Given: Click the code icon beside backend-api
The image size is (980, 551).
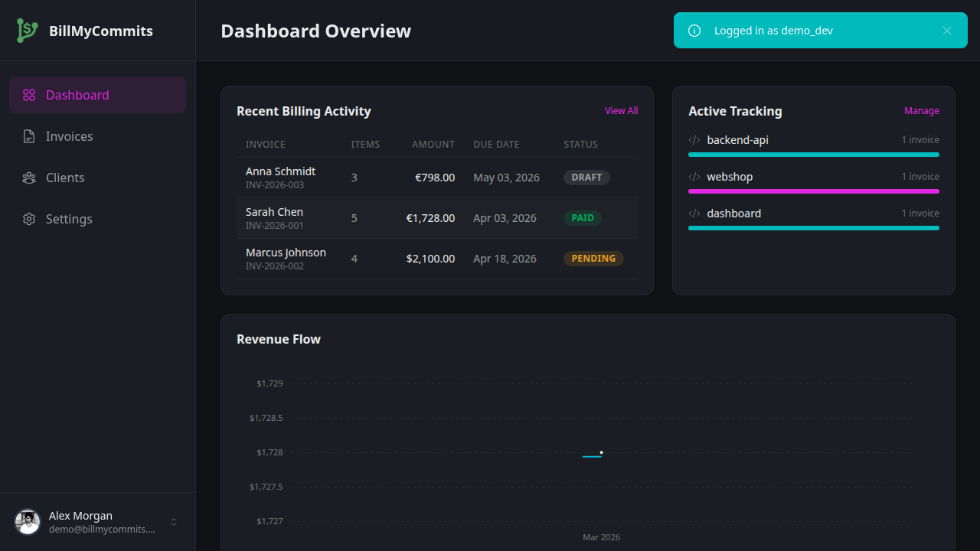Looking at the screenshot, I should click(x=694, y=140).
